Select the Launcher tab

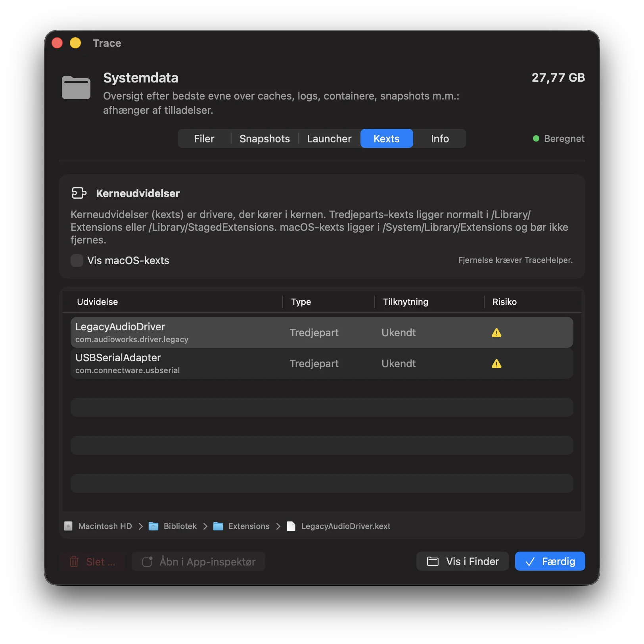(329, 139)
